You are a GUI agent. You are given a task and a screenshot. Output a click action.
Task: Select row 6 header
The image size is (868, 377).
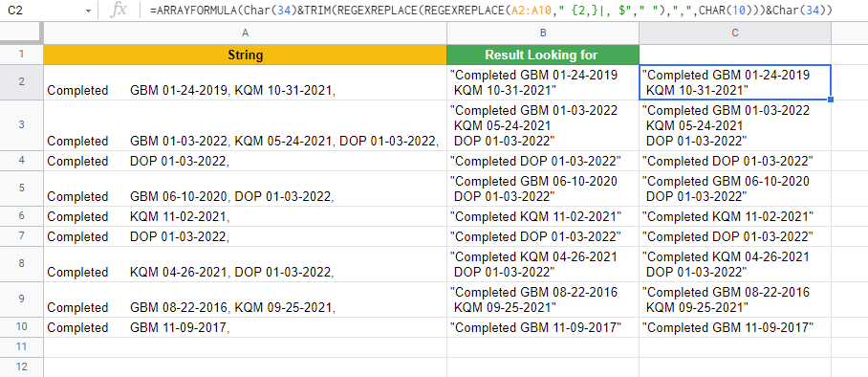(22, 216)
